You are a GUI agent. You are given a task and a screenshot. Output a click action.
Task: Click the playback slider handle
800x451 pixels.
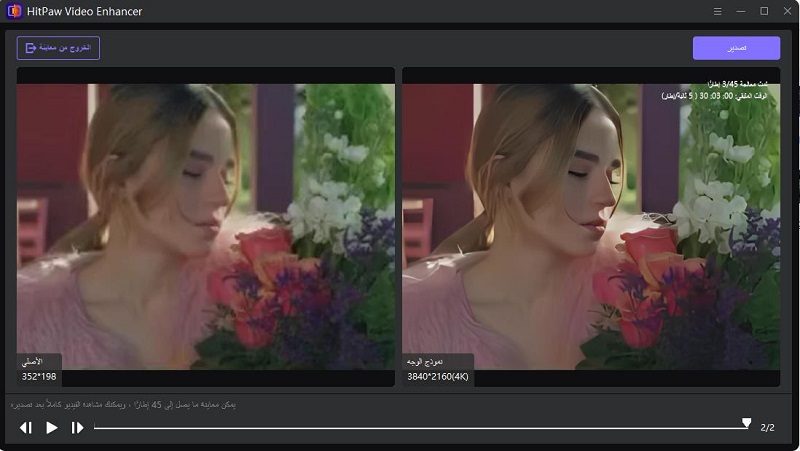(x=746, y=424)
